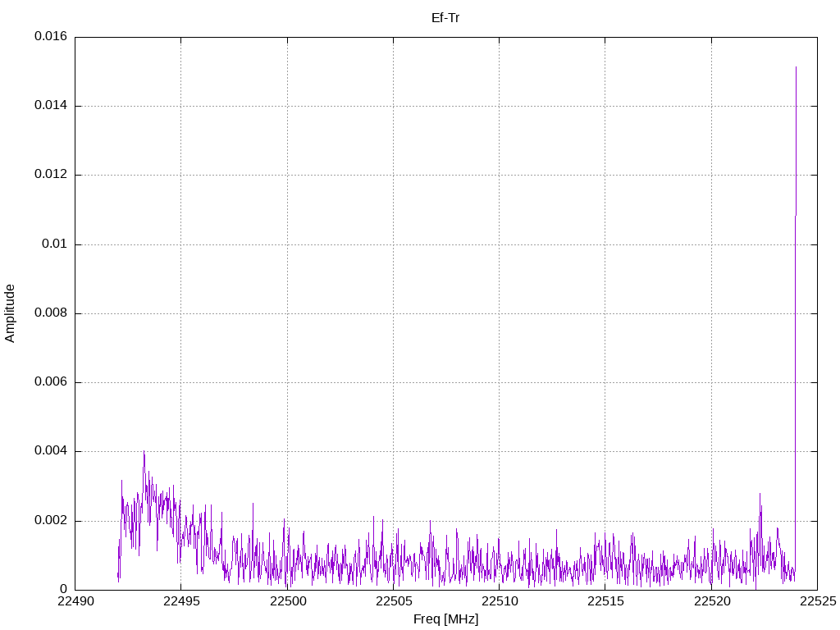Click the 22505 x-axis tick label
This screenshot has height=630, width=840.
tap(393, 602)
